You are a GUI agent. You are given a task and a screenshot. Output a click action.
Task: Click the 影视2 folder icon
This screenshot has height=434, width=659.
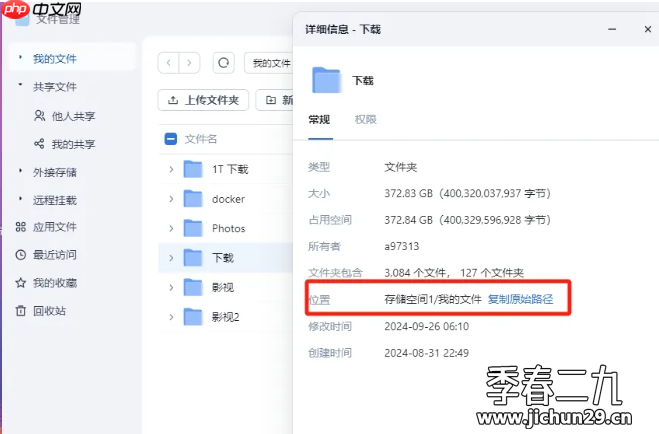coord(193,316)
